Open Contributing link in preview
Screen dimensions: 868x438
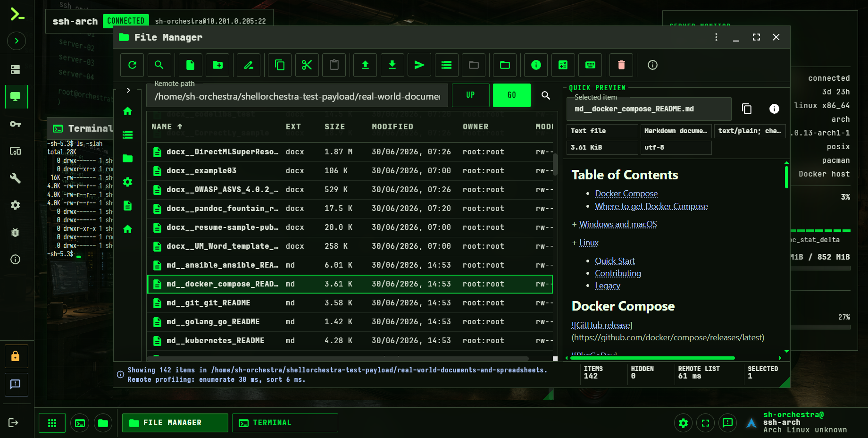(x=618, y=273)
